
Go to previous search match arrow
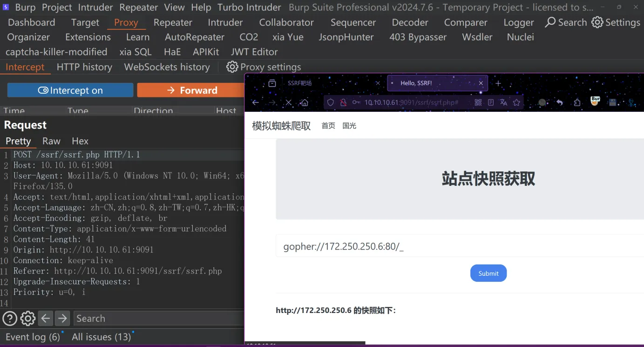pos(45,319)
